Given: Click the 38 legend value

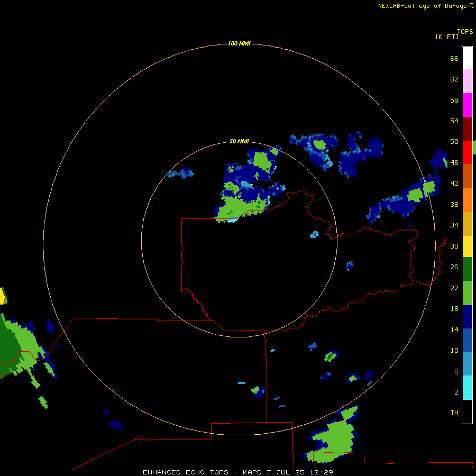Looking at the screenshot, I should (x=454, y=204).
